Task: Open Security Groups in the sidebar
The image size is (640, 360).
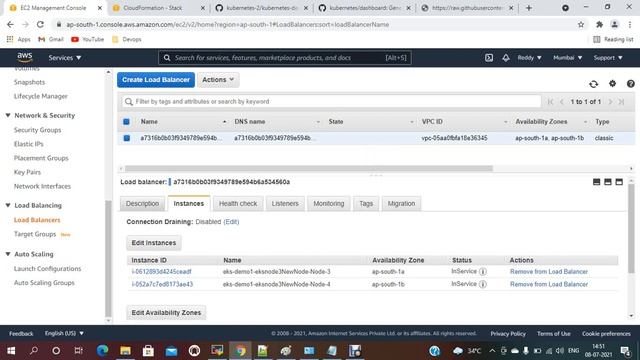Action: 38,130
